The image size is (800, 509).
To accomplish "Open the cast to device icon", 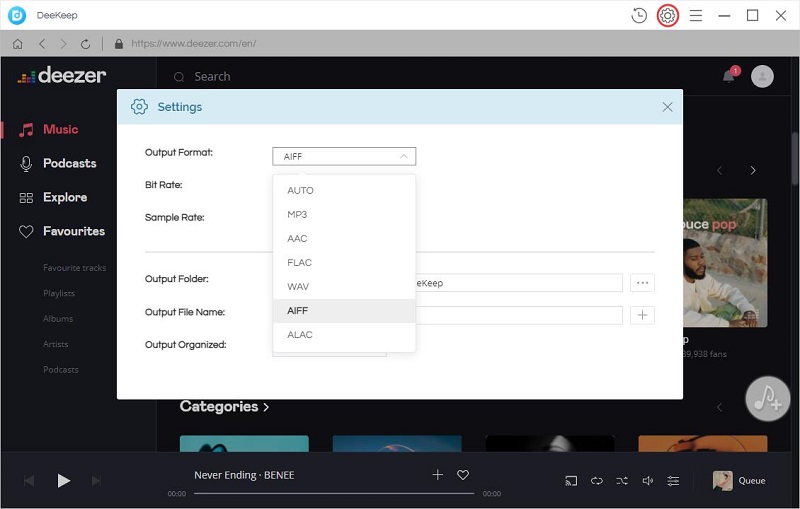I will coord(571,480).
